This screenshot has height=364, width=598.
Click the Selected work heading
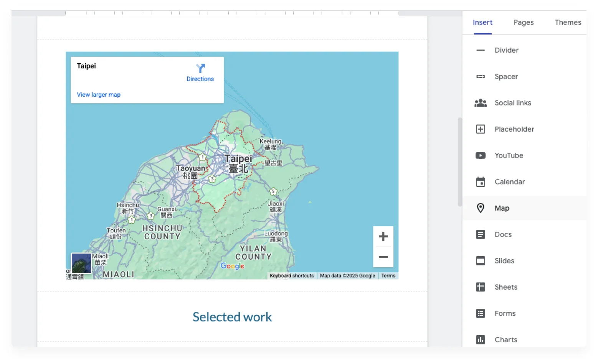(x=232, y=317)
